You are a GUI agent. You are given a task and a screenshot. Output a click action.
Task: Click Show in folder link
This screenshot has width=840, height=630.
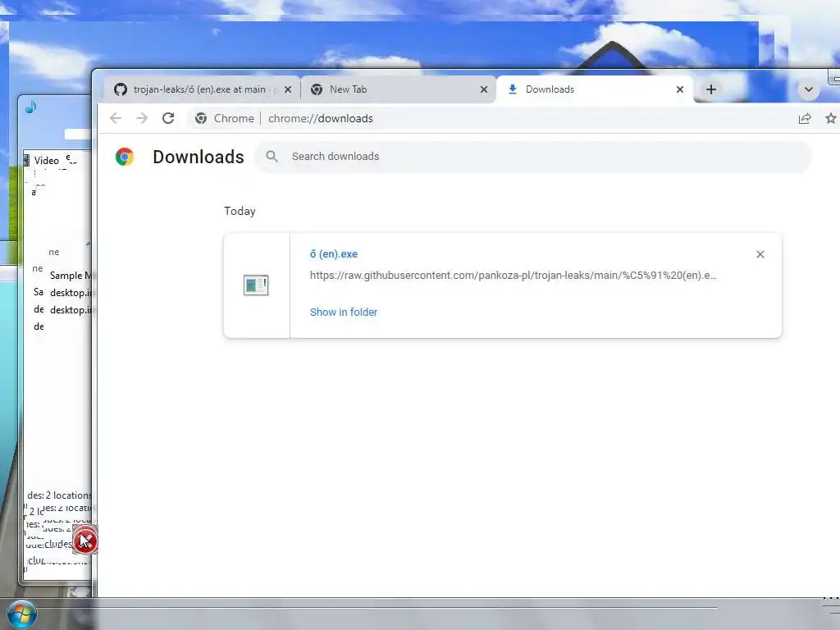click(x=344, y=313)
